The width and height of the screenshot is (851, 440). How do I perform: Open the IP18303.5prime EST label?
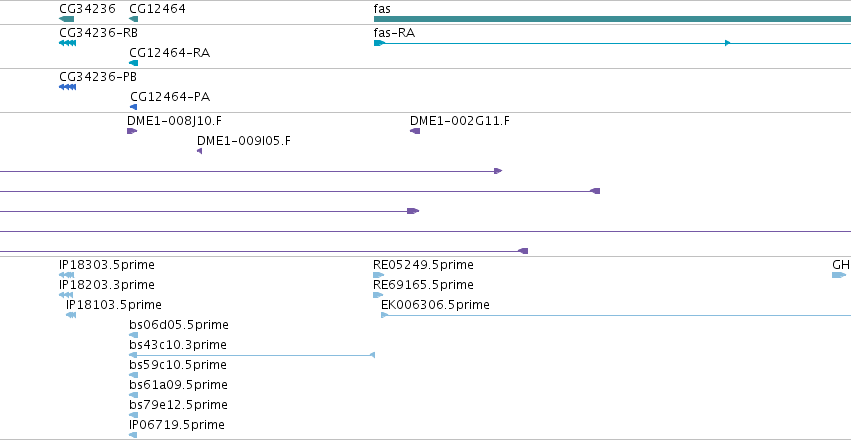coord(107,265)
